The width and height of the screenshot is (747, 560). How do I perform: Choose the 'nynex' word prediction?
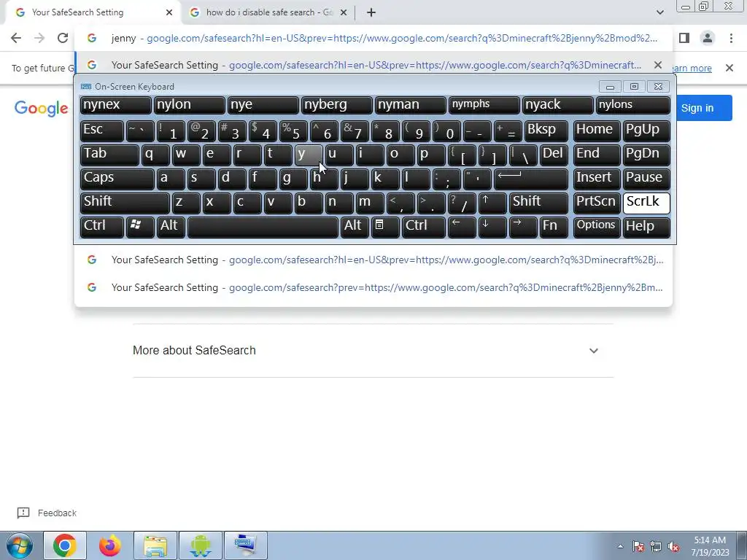(116, 105)
